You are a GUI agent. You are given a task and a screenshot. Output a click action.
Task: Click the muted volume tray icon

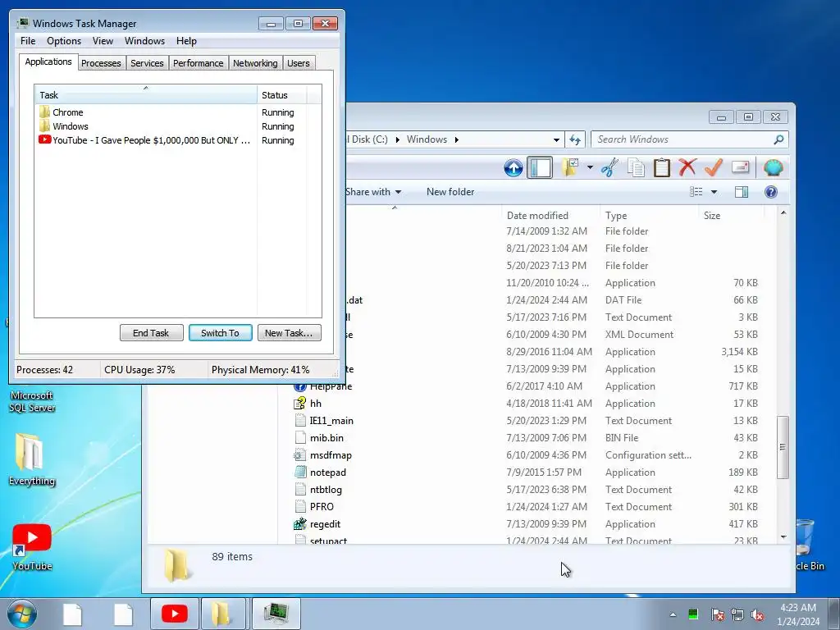(x=757, y=614)
